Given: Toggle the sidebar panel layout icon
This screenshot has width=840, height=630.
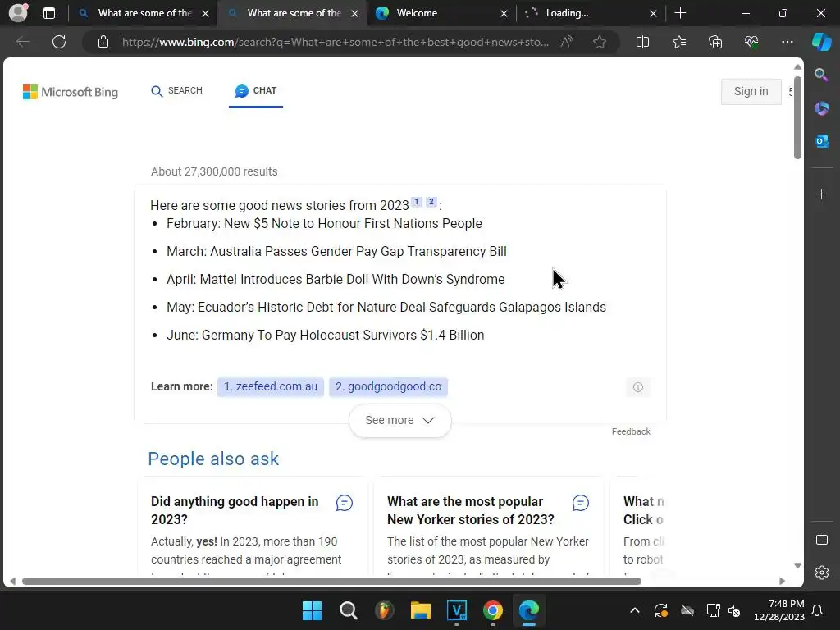Looking at the screenshot, I should click(x=821, y=540).
